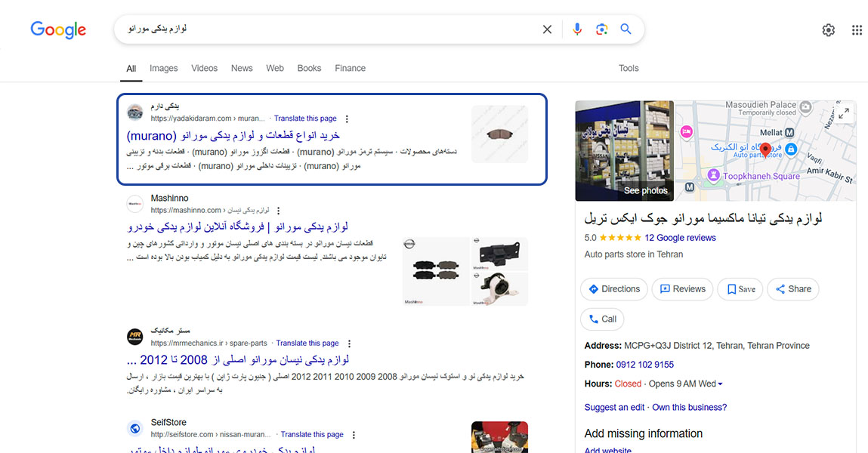This screenshot has width=868, height=453.
Task: Open SeifStore result thumbnail image
Action: click(x=499, y=437)
